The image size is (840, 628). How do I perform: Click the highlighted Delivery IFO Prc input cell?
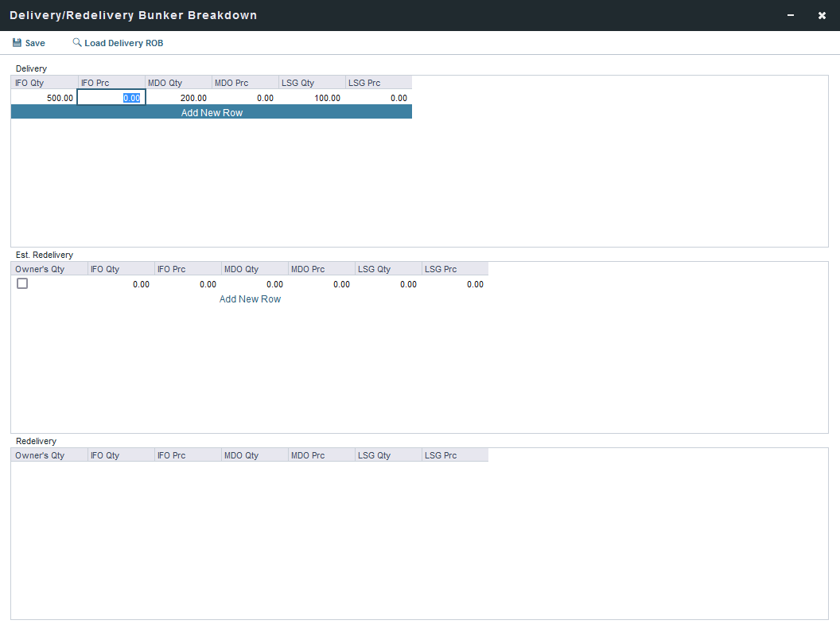point(111,98)
